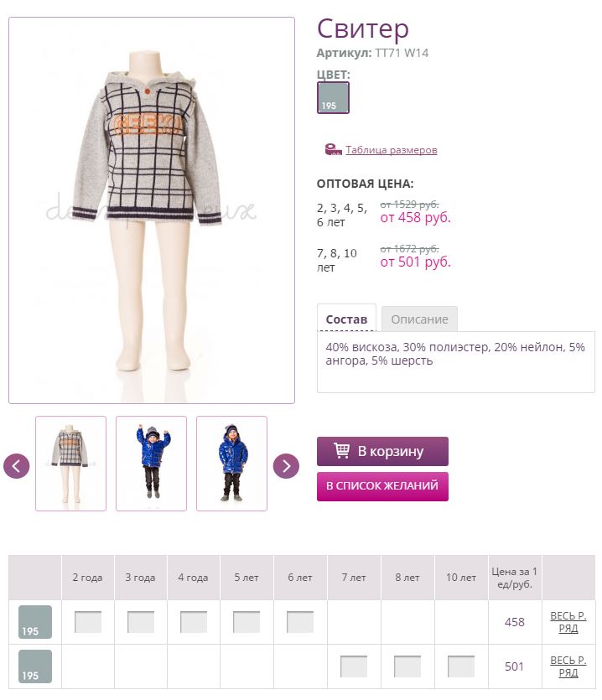Screen dimensions: 602x700
Task: Click В СПИСОК ЖЕЛАНИЙ button
Action: [382, 486]
